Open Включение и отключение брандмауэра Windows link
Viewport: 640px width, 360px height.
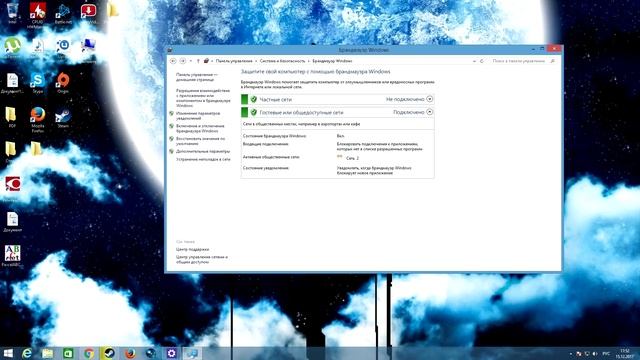point(200,129)
